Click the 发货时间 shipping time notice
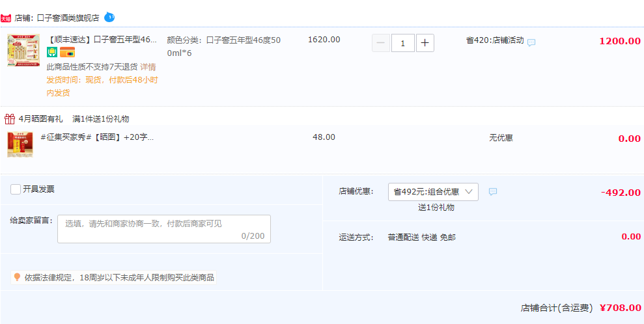The height and width of the screenshot is (324, 644). (102, 87)
